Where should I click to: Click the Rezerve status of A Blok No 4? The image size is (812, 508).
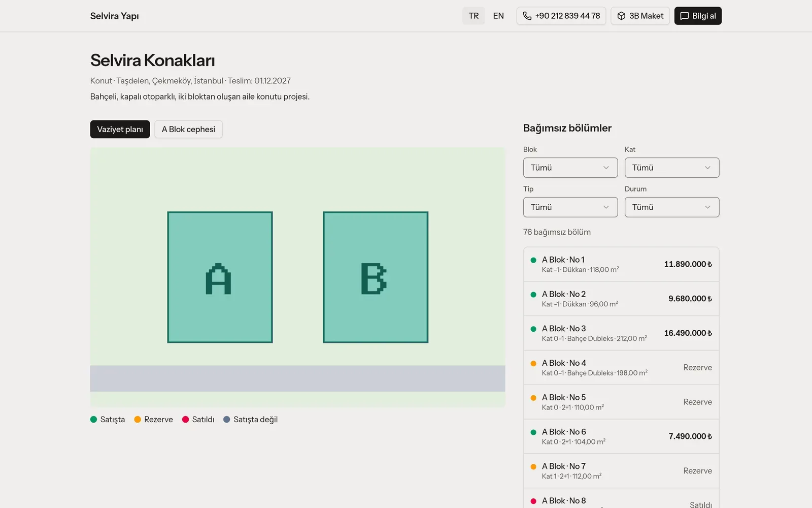697,368
